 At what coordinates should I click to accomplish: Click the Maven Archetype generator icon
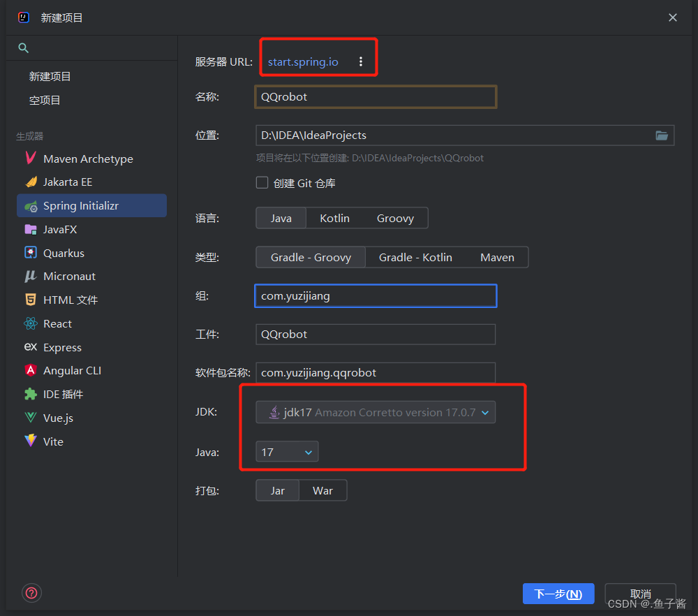click(31, 158)
